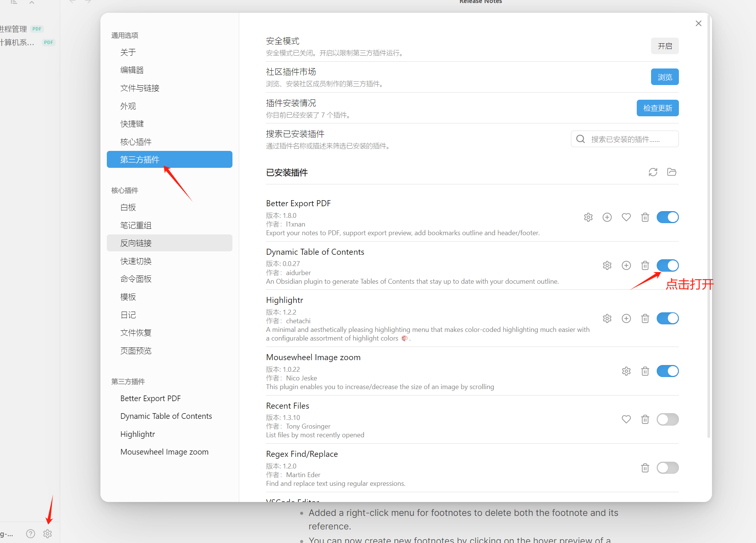Click hotkey plus icon for Dynamic Table of Contents
This screenshot has height=543, width=756.
(x=626, y=265)
